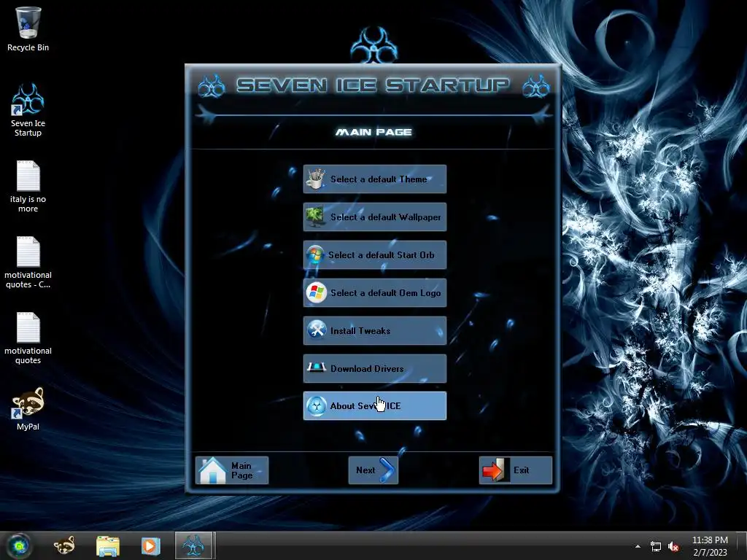747x560 pixels.
Task: Advance with the Next button
Action: pos(373,470)
